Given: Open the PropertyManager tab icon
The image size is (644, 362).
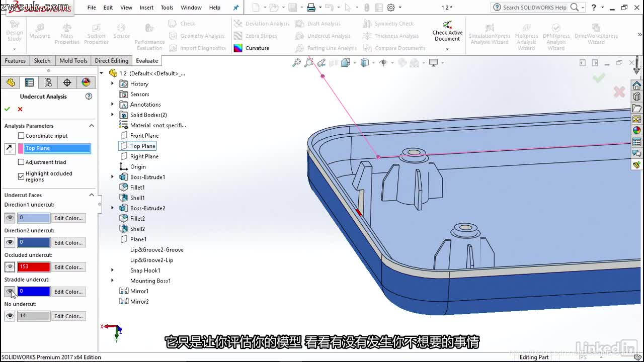Looking at the screenshot, I should tap(29, 82).
